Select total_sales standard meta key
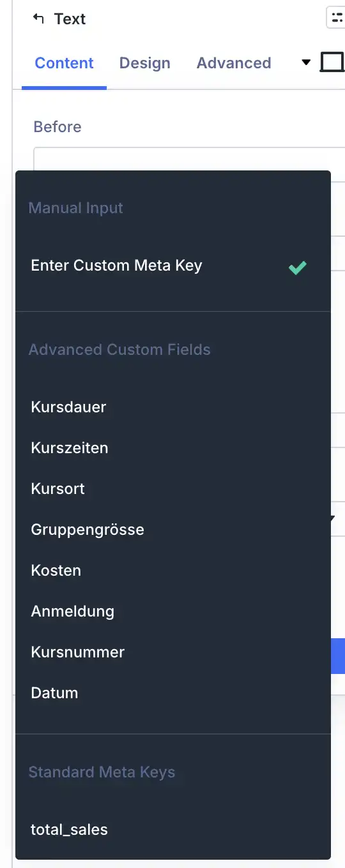The image size is (345, 868). [x=173, y=830]
